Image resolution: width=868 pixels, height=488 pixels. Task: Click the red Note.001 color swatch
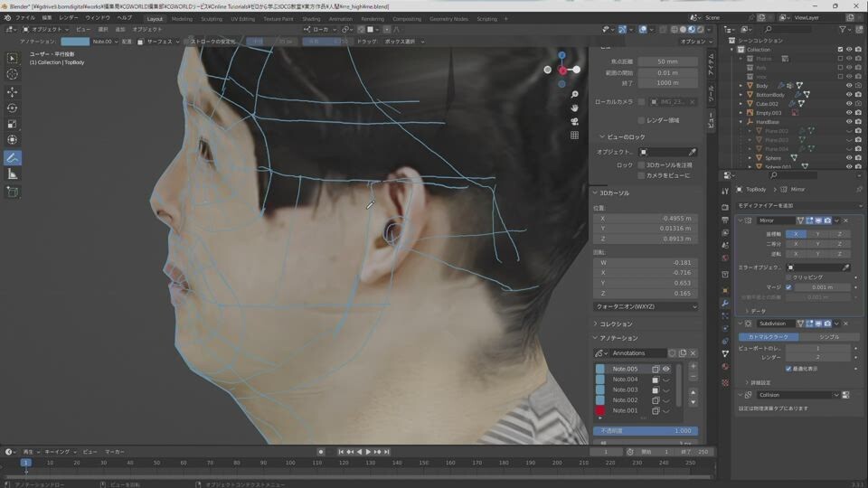600,410
